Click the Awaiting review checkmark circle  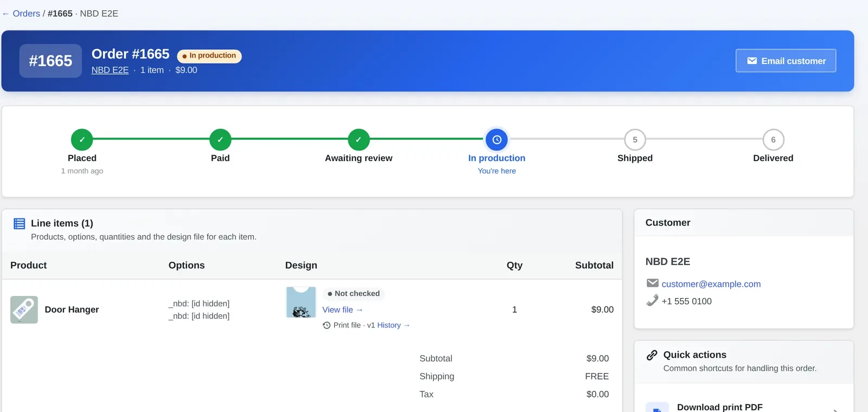point(359,139)
